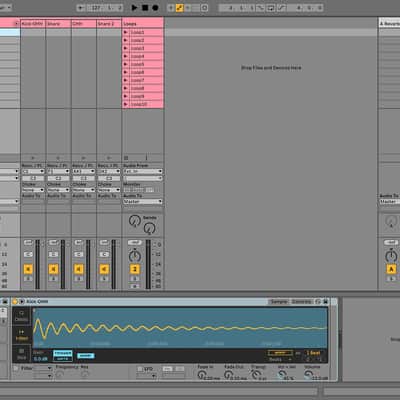This screenshot has height=400, width=400.
Task: Set Loops monitor to In
Action: 128,190
